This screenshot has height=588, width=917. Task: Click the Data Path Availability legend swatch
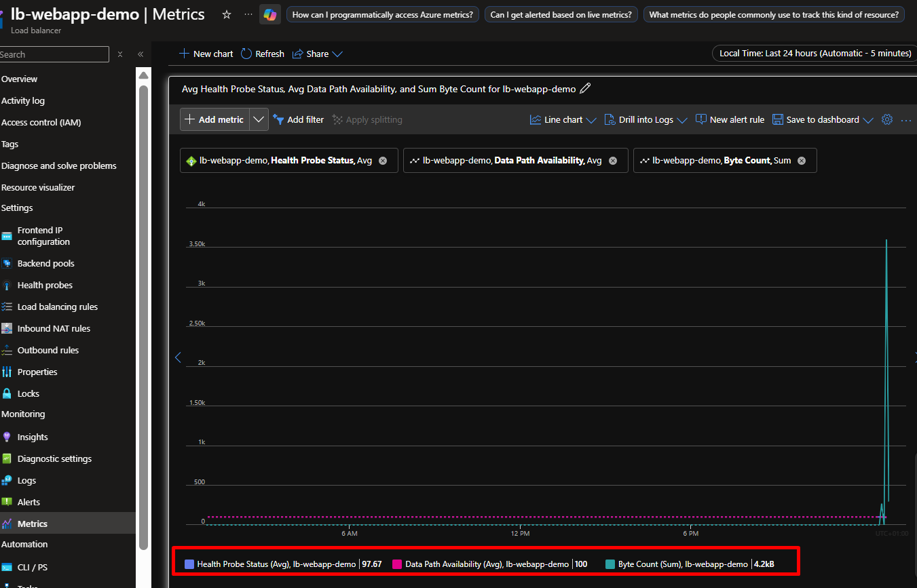(397, 564)
